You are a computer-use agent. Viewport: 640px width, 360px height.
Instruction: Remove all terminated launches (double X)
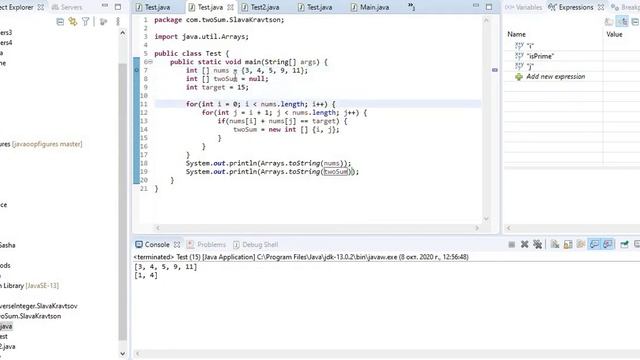[x=538, y=244]
